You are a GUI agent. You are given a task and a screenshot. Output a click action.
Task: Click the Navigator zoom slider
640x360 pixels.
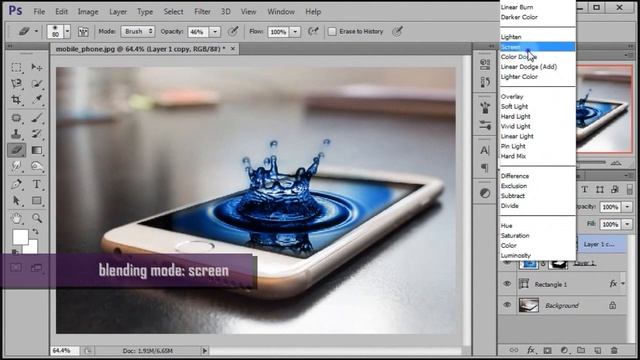591,162
